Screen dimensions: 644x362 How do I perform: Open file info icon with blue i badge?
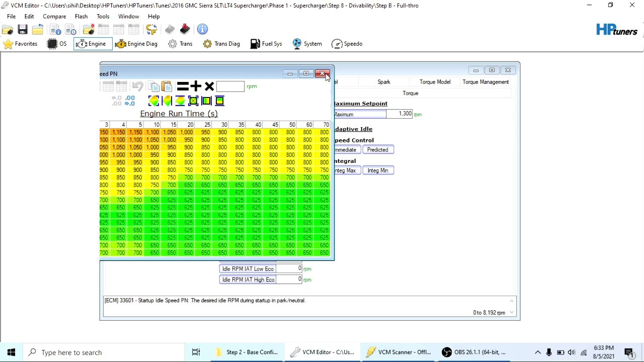point(55,30)
